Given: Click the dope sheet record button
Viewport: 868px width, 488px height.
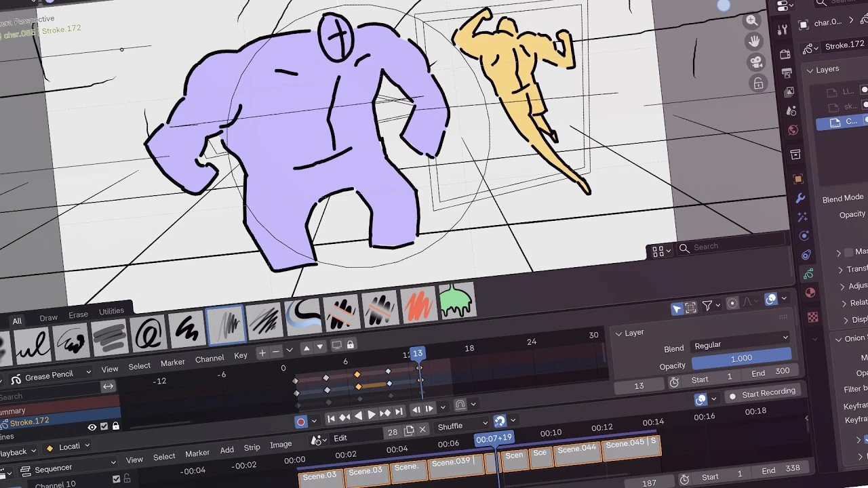Looking at the screenshot, I should coord(301,422).
